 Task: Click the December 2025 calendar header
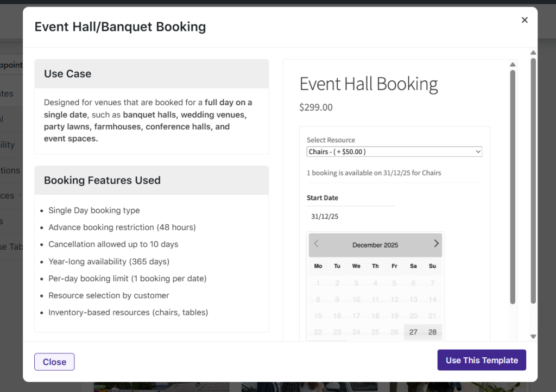375,245
